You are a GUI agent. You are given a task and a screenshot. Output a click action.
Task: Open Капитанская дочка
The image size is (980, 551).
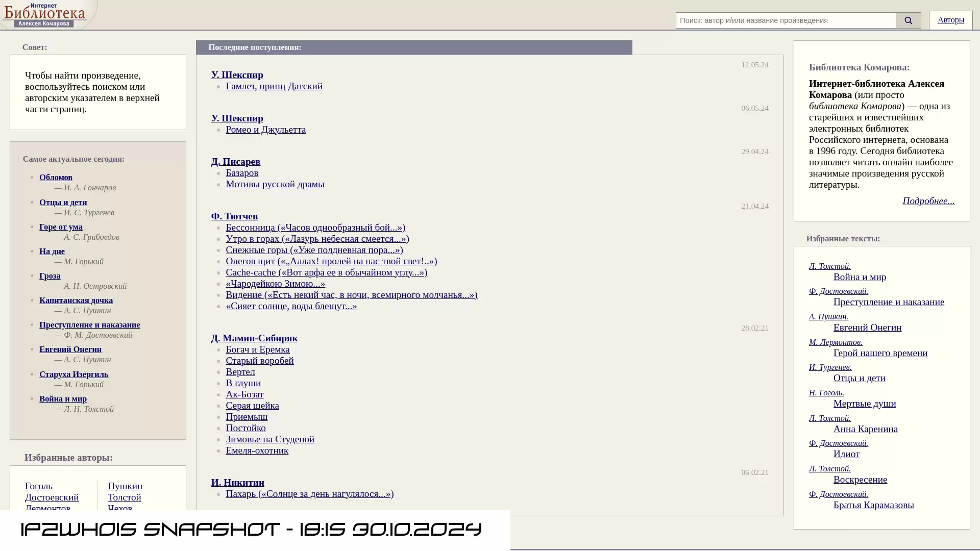coord(76,300)
